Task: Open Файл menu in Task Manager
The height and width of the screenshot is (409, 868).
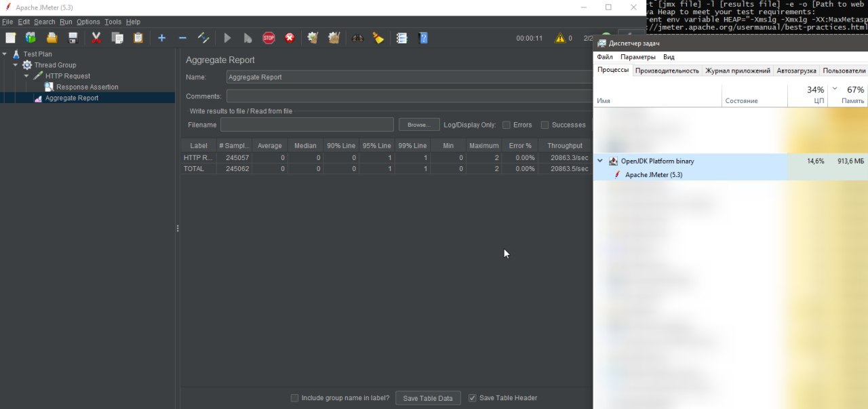Action: coord(605,57)
